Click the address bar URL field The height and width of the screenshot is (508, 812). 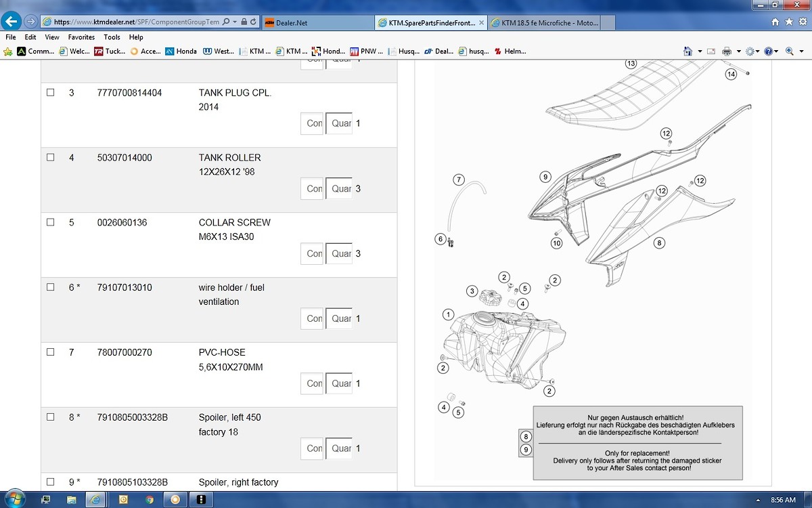[x=135, y=22]
